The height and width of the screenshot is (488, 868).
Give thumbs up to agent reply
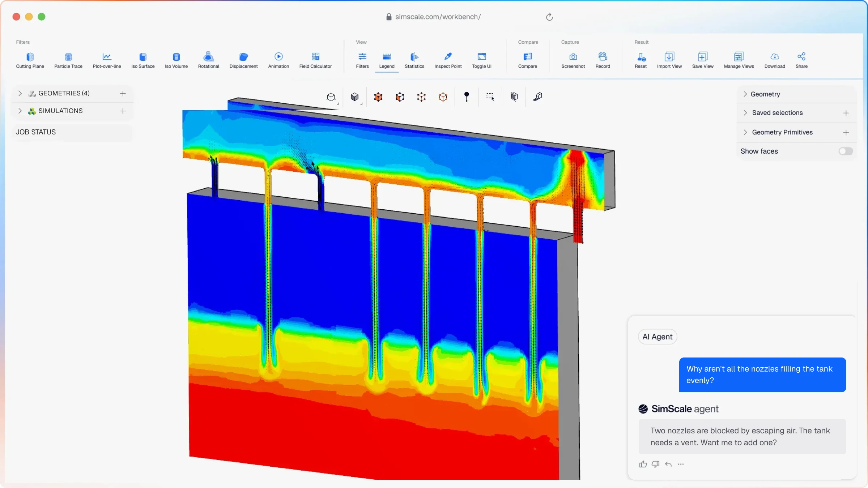[x=643, y=464]
